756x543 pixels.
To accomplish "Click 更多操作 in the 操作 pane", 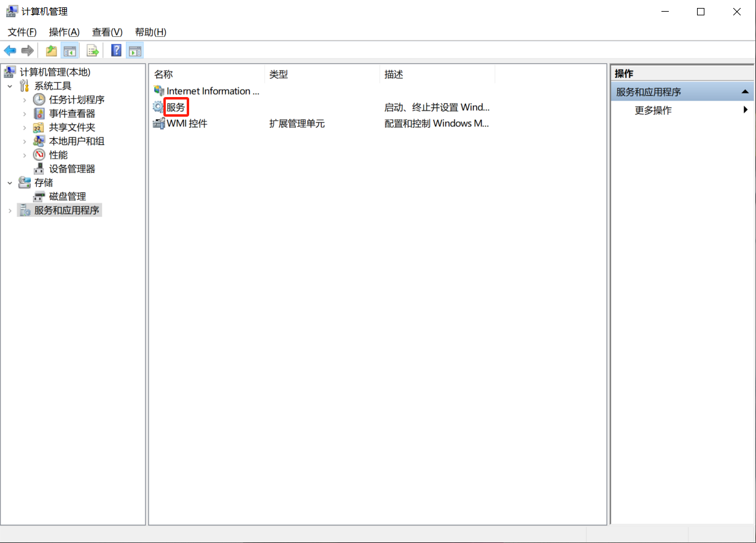I will click(x=653, y=108).
